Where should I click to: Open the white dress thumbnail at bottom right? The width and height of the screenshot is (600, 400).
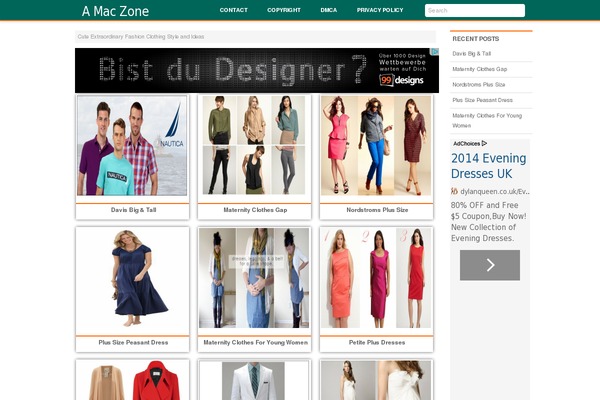(376, 380)
